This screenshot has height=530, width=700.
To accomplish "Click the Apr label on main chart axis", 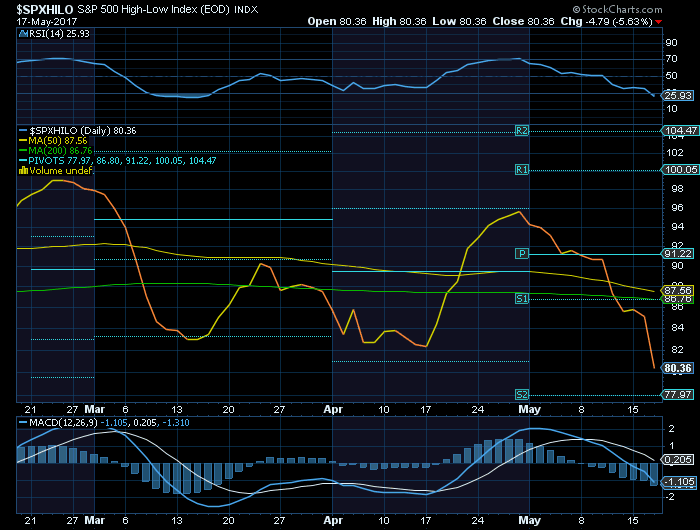I will click(333, 409).
